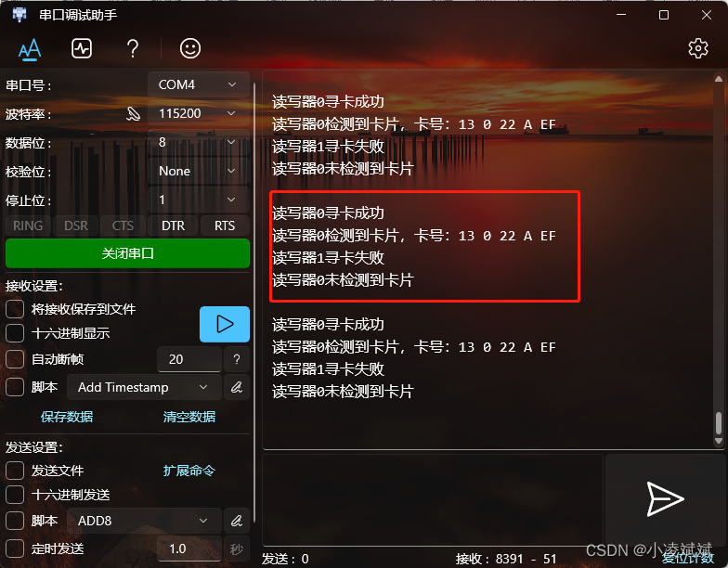Expand the COM4 port dropdown
This screenshot has height=568, width=728.
[x=199, y=84]
